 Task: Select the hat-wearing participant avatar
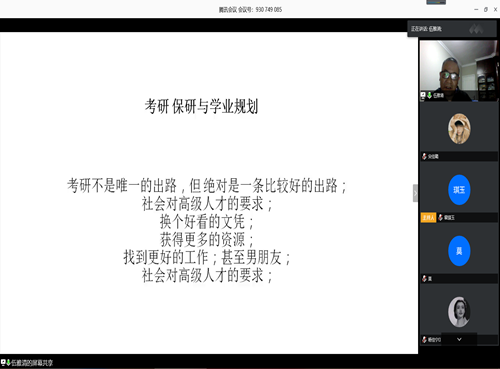(x=459, y=129)
